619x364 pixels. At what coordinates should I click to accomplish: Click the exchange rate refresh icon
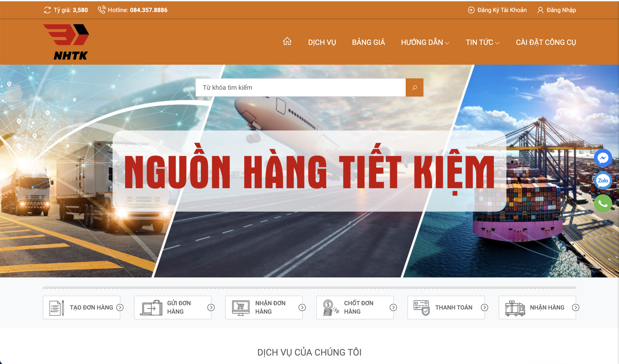pyautogui.click(x=47, y=10)
